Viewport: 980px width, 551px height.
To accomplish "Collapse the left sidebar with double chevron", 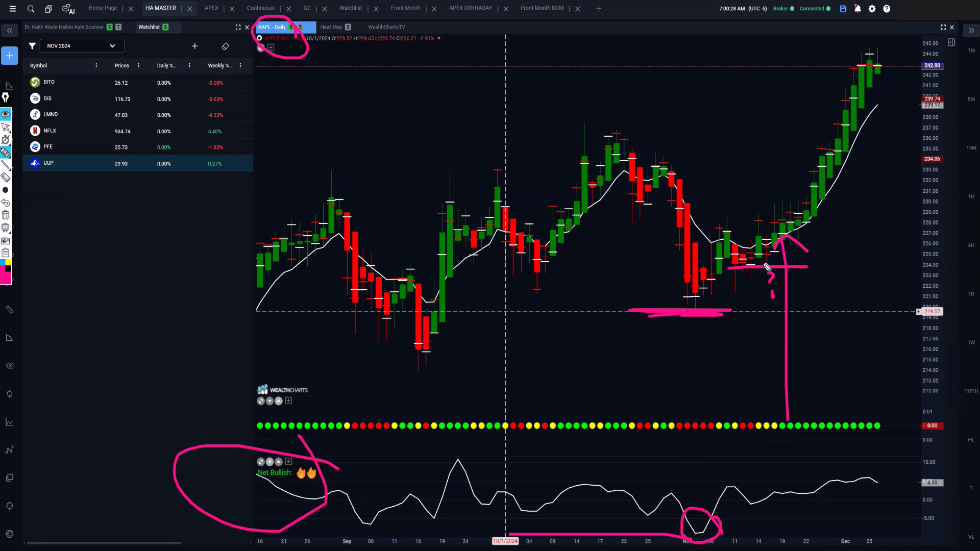I will 9,31.
